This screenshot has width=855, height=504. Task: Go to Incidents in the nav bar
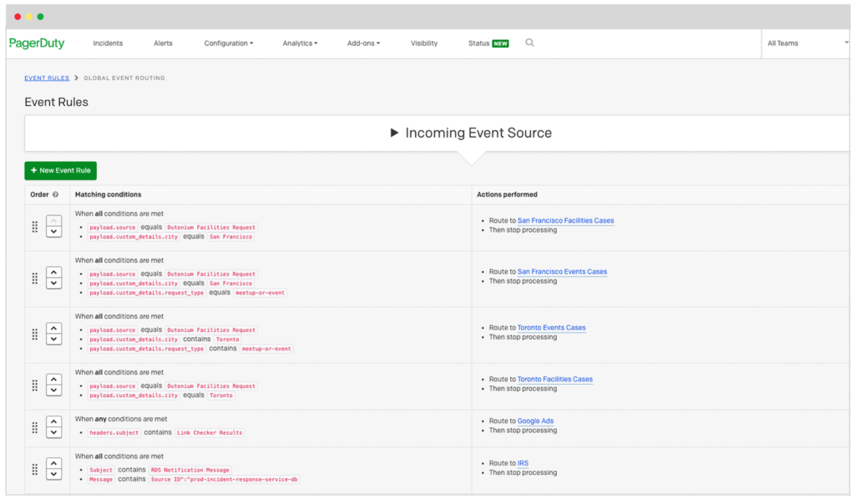tap(108, 43)
